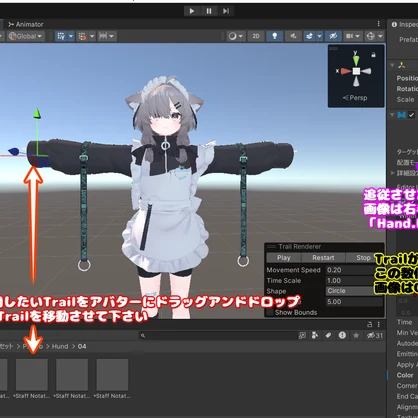Click the Transform component icon
This screenshot has height=418, width=418.
402,65
